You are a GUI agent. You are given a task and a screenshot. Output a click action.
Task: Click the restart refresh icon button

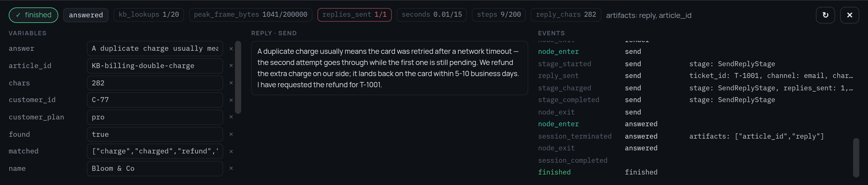coord(825,15)
